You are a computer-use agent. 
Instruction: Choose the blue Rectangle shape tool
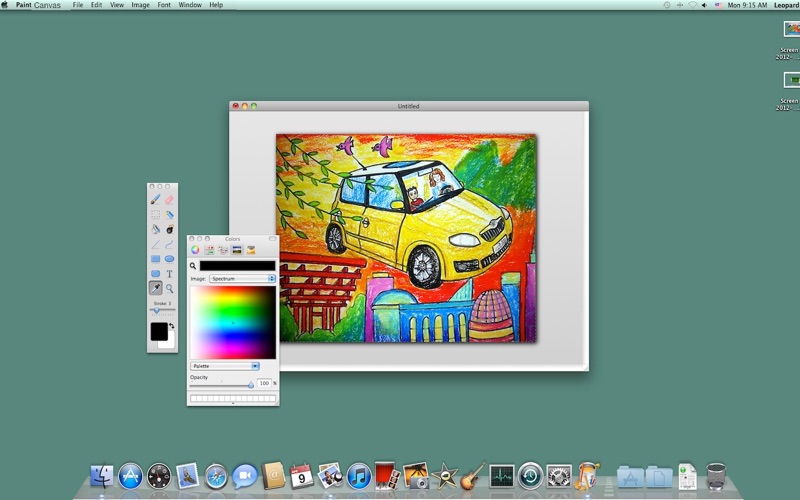[156, 259]
